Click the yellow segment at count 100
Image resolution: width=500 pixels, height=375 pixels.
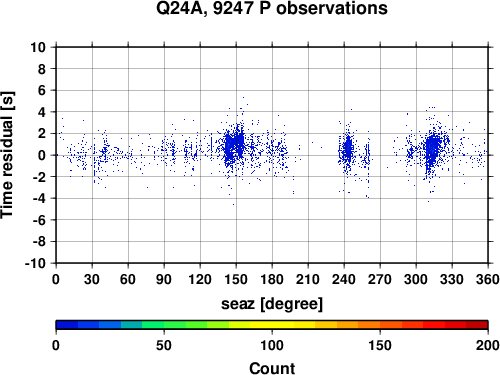pyautogui.click(x=272, y=324)
